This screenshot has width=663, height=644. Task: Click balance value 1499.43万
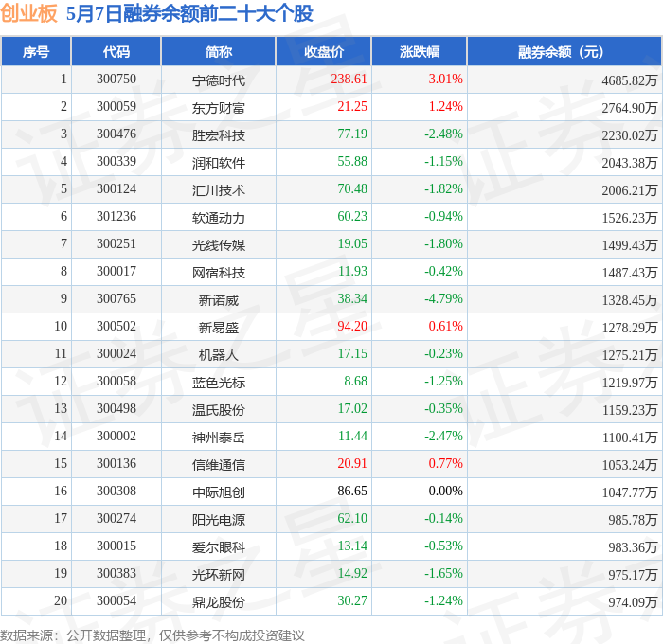(630, 245)
